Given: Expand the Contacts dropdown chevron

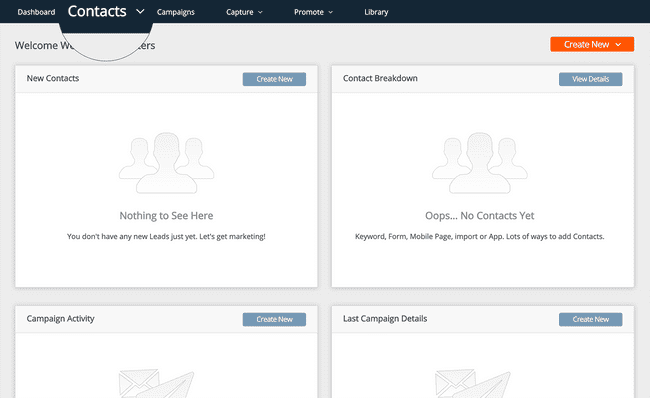Looking at the screenshot, I should [141, 12].
